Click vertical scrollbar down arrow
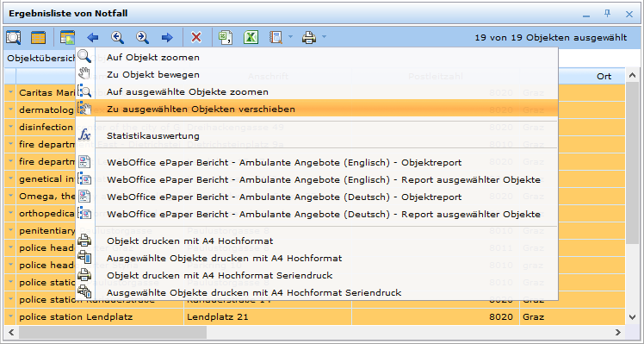644x344 pixels. pyautogui.click(x=633, y=317)
